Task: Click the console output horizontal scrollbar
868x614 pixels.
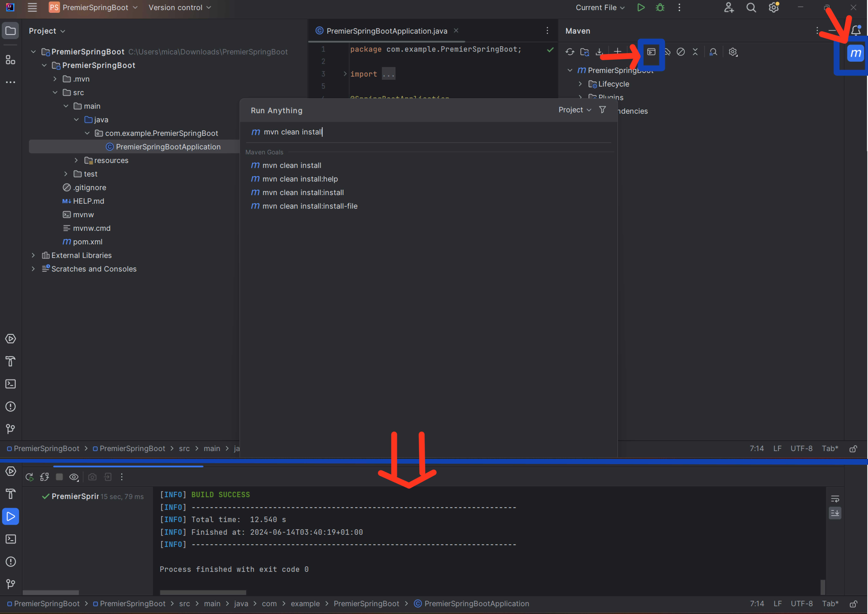Action: click(203, 592)
